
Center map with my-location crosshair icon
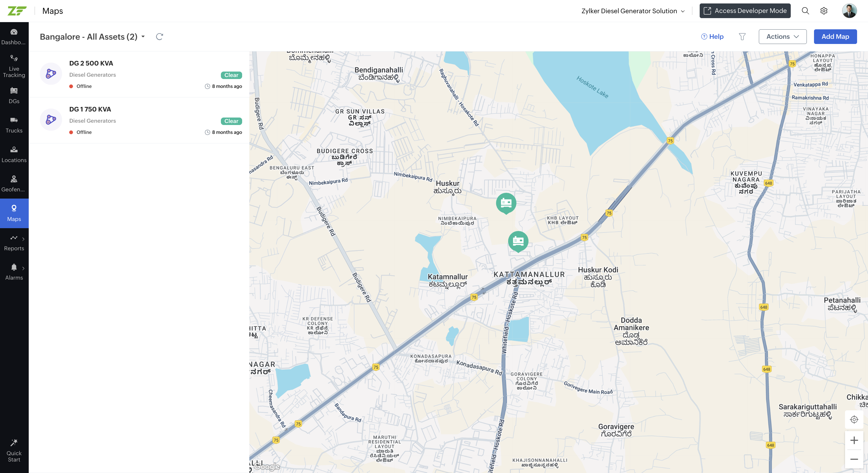(854, 419)
